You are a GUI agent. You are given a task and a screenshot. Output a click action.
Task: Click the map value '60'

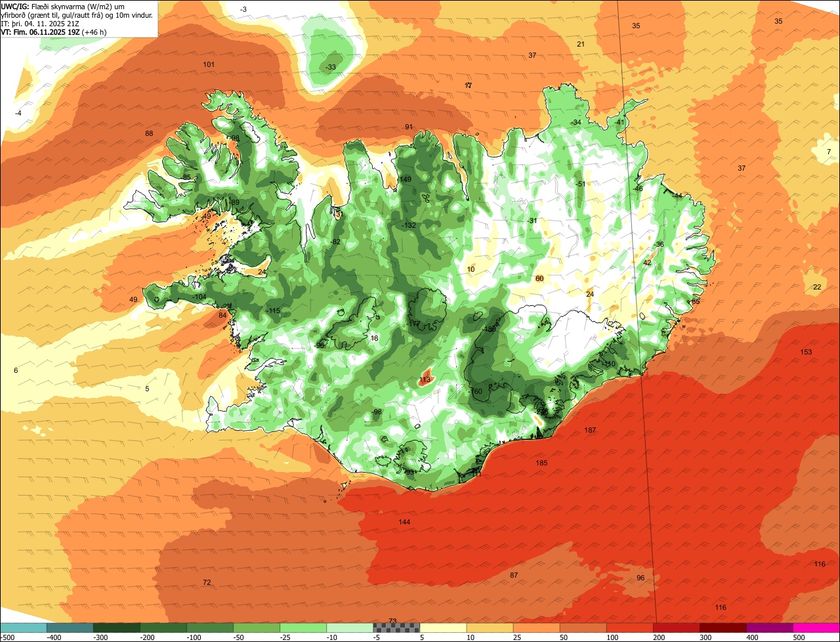[x=539, y=278]
